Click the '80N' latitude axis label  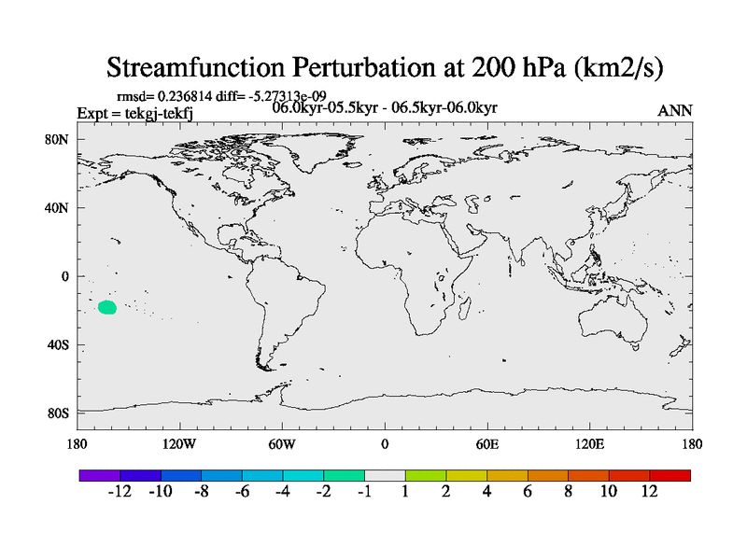[x=60, y=139]
